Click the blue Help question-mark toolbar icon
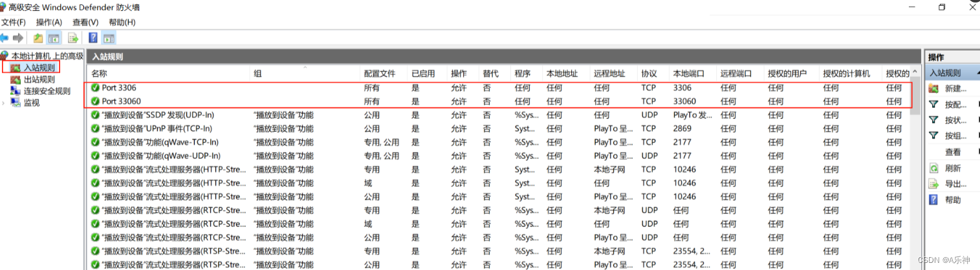Screen dimensions: 980x270 click(x=93, y=38)
